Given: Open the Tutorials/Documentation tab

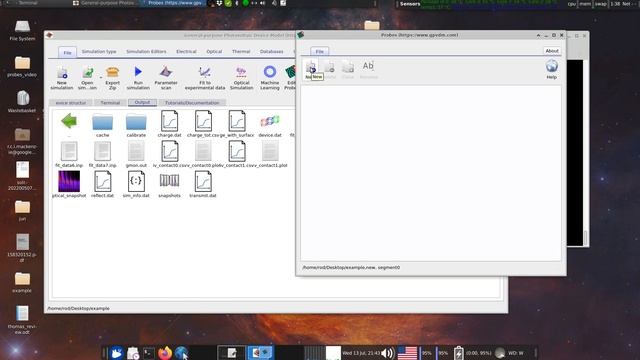Looking at the screenshot, I should click(192, 103).
